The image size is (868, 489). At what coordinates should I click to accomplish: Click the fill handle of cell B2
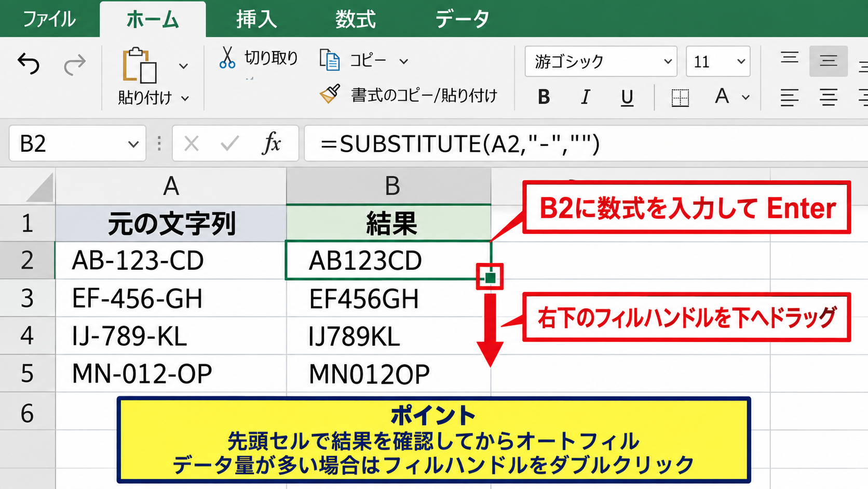(x=490, y=277)
